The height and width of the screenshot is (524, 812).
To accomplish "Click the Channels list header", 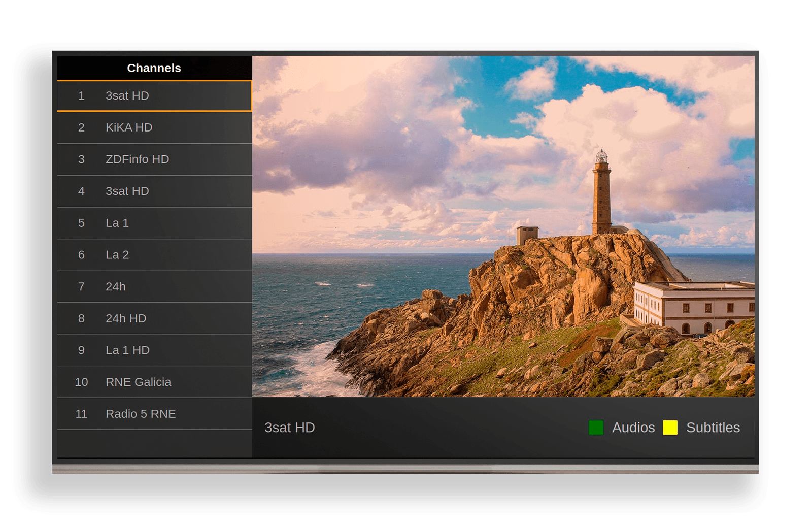I will click(154, 68).
